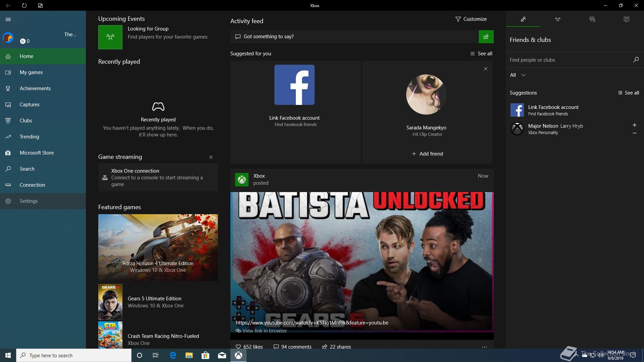Open My games section
The height and width of the screenshot is (362, 644).
[x=43, y=72]
